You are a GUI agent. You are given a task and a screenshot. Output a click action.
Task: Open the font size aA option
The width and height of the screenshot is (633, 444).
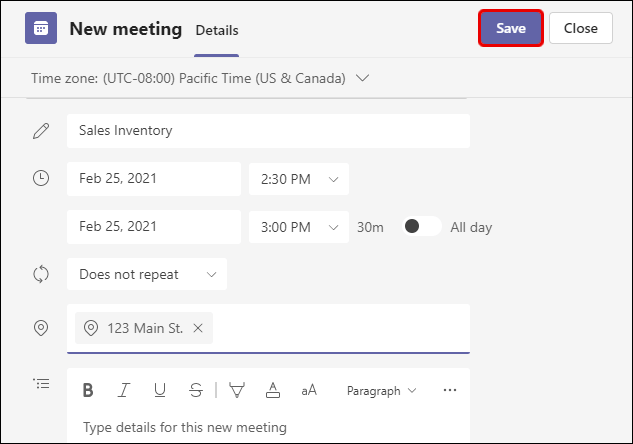pyautogui.click(x=309, y=390)
